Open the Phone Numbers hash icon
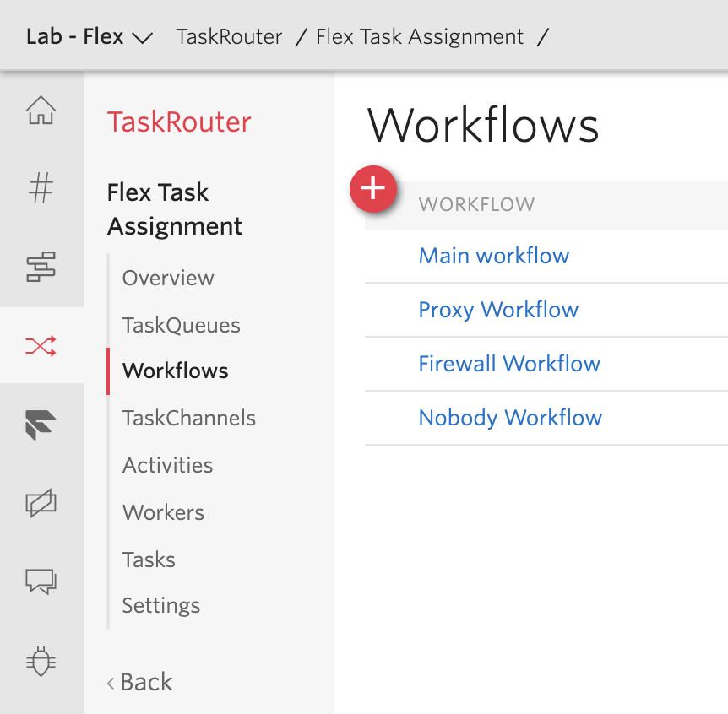The image size is (728, 714). pyautogui.click(x=41, y=187)
